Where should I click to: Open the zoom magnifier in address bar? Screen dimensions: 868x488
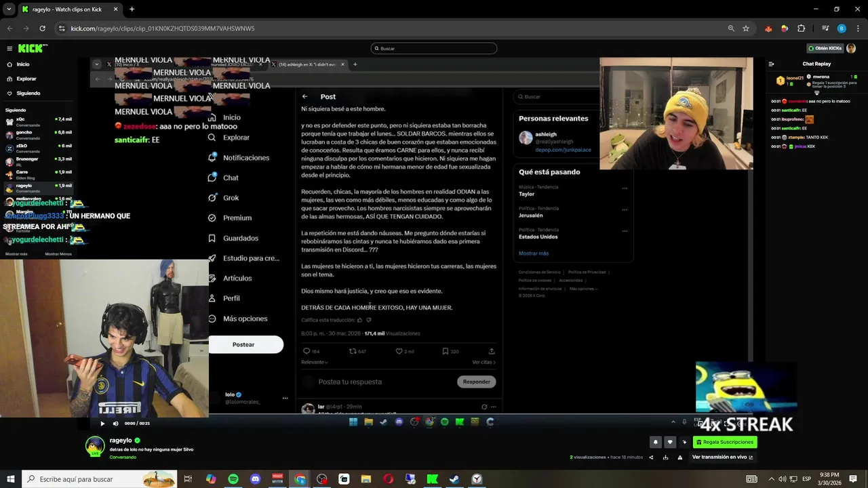tap(731, 28)
